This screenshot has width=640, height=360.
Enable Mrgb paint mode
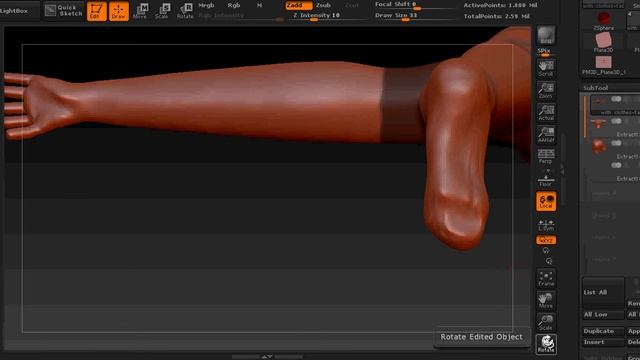pyautogui.click(x=207, y=5)
